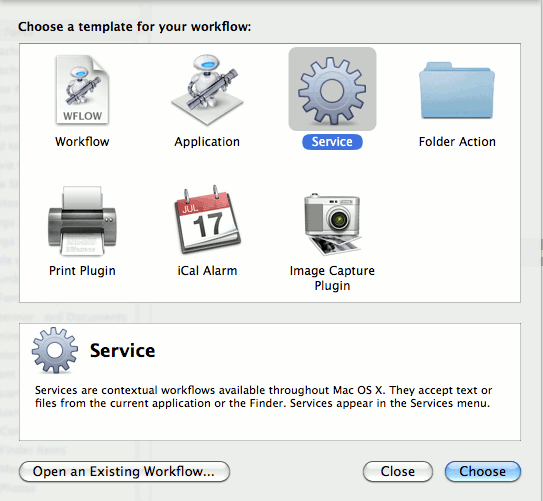Click the 'Workflow' label
Image resolution: width=543 pixels, height=501 pixels.
(82, 142)
